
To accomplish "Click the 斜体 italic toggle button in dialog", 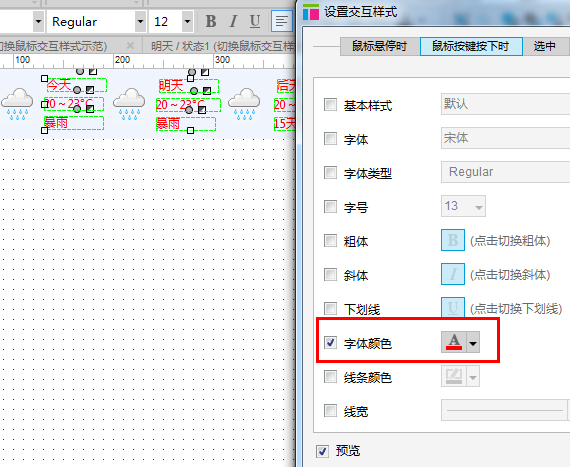I will (453, 274).
